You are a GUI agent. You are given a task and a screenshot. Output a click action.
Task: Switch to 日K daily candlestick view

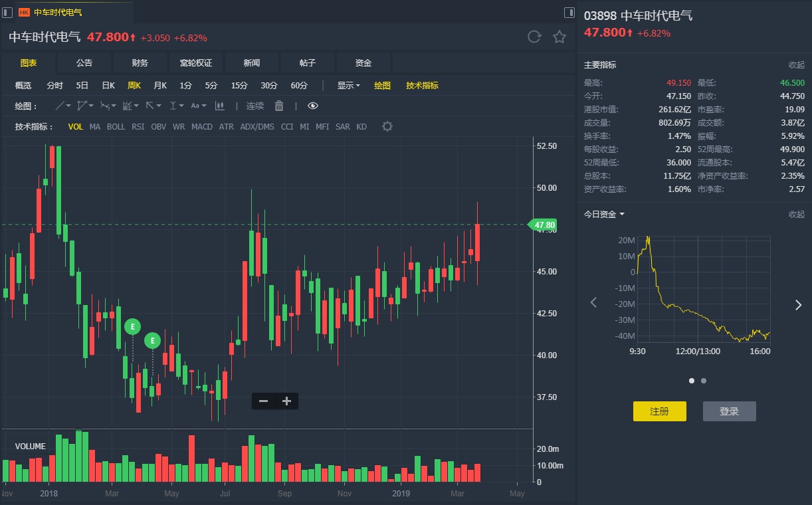108,86
